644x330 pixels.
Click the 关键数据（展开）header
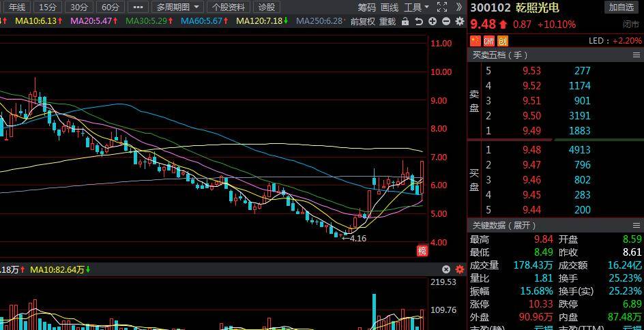[x=504, y=226]
